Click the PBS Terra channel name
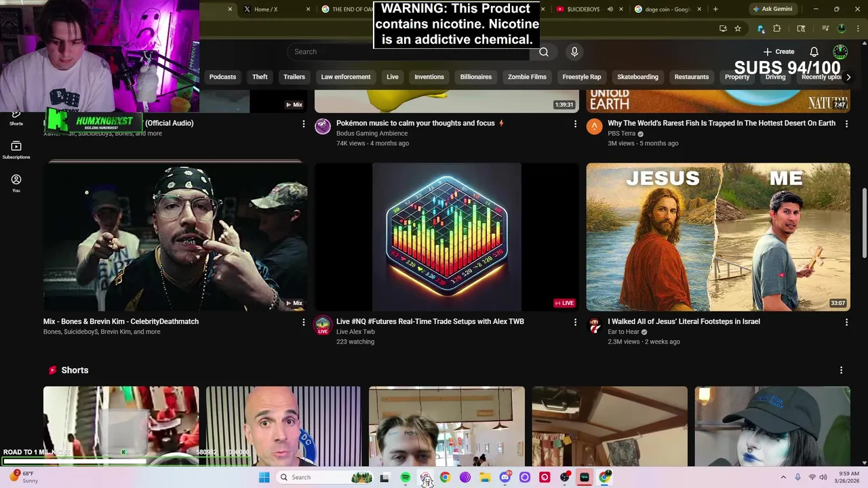The height and width of the screenshot is (488, 868). [x=621, y=134]
